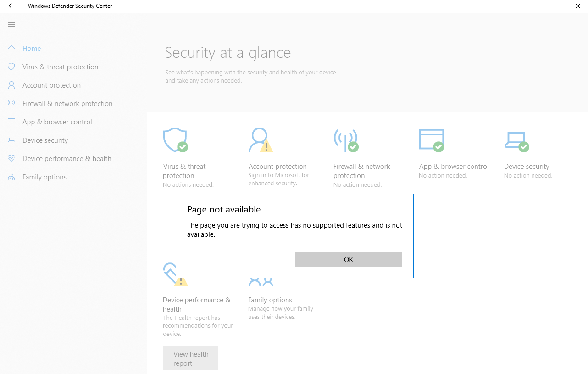Select Firewall & network protection in sidebar
Viewport: 588px width, 374px height.
pyautogui.click(x=67, y=103)
